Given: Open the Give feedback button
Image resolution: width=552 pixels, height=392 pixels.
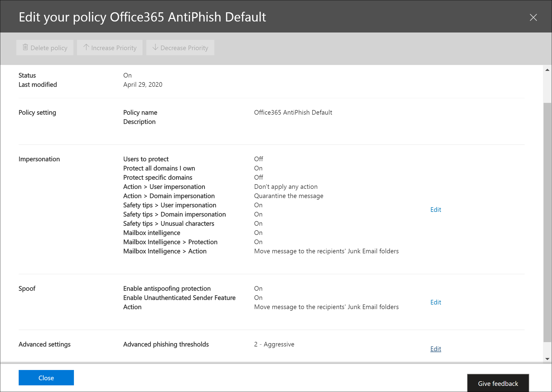Looking at the screenshot, I should 498,383.
